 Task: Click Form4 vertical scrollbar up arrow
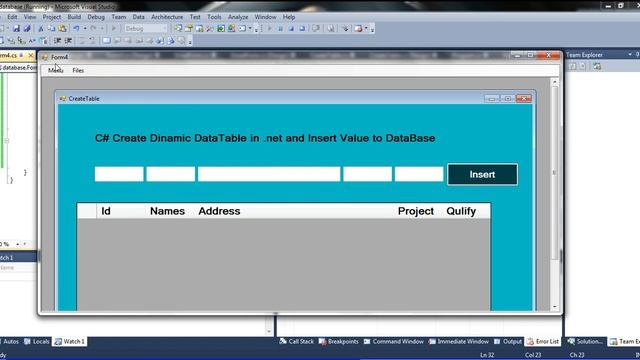(555, 82)
